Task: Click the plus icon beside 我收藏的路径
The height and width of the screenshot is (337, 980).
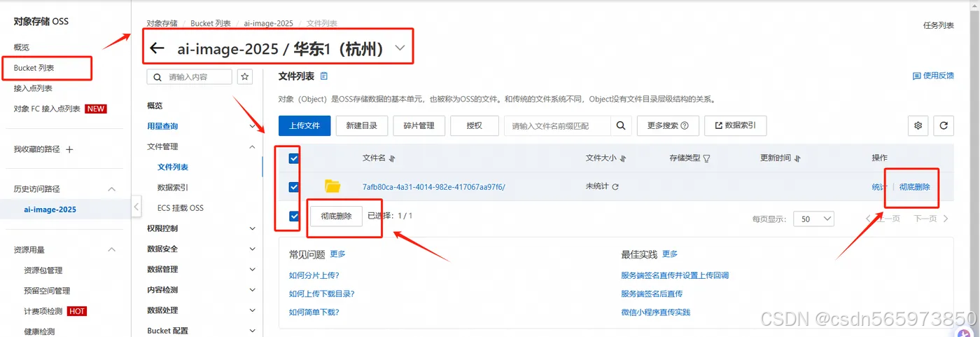Action: tap(69, 149)
